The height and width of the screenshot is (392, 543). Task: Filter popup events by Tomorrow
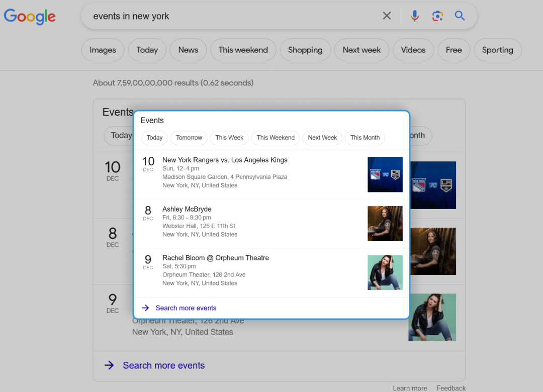(189, 138)
